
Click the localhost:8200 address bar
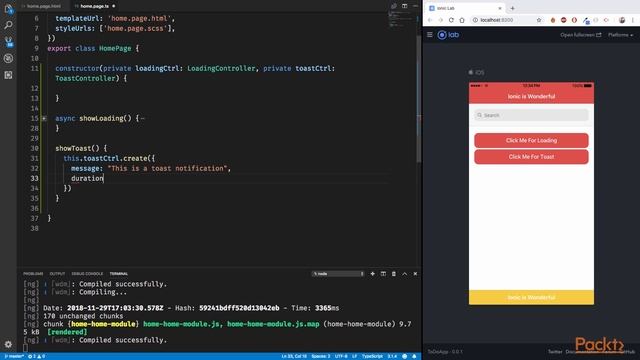coord(506,20)
